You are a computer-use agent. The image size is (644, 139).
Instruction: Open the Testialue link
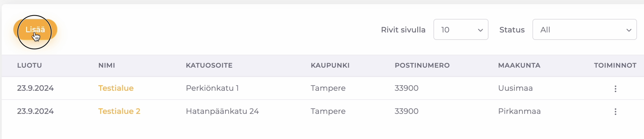(x=116, y=88)
